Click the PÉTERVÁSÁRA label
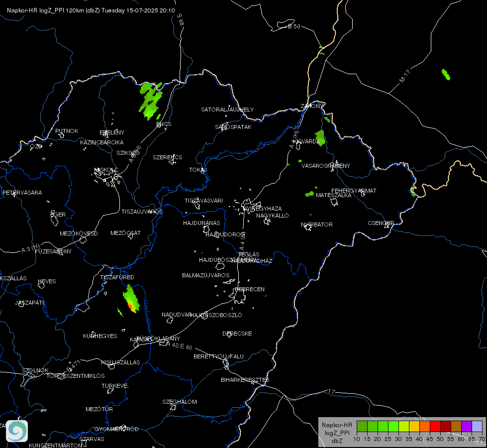Viewport: 487px width, 448px height. (22, 193)
